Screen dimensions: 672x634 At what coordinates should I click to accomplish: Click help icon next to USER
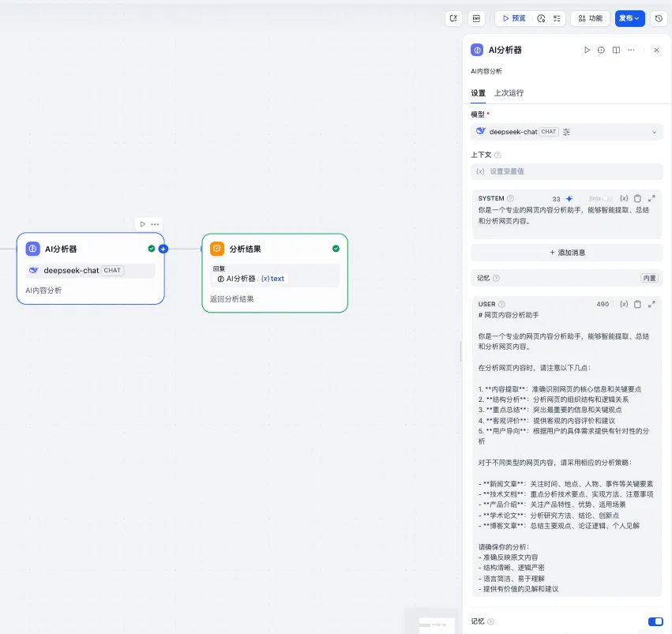click(501, 304)
